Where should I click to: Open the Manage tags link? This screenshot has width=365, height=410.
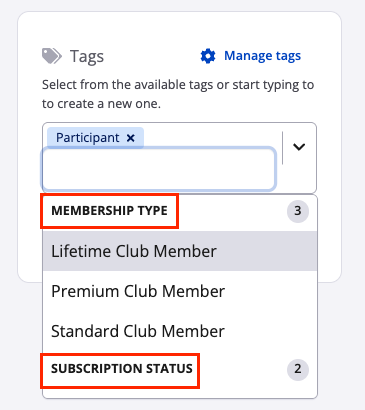click(262, 56)
